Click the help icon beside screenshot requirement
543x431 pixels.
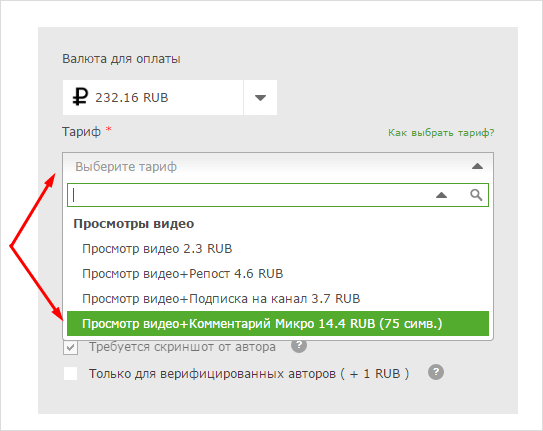point(299,345)
